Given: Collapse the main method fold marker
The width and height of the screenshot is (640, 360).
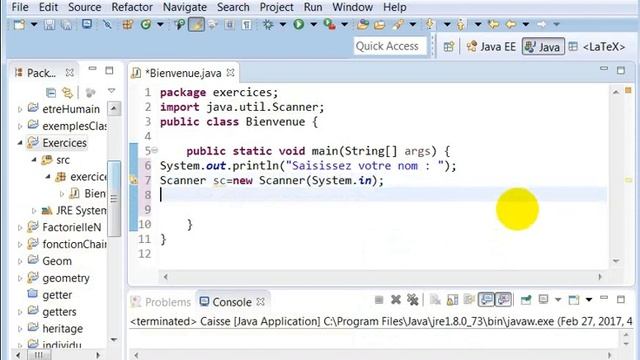Looking at the screenshot, I should point(155,151).
